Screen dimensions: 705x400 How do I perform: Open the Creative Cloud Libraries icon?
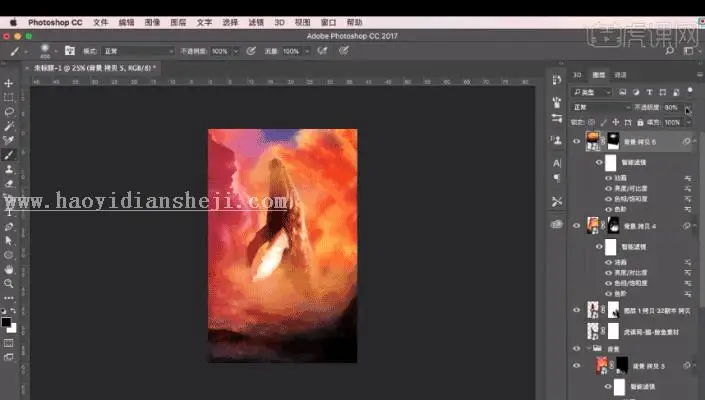(557, 224)
